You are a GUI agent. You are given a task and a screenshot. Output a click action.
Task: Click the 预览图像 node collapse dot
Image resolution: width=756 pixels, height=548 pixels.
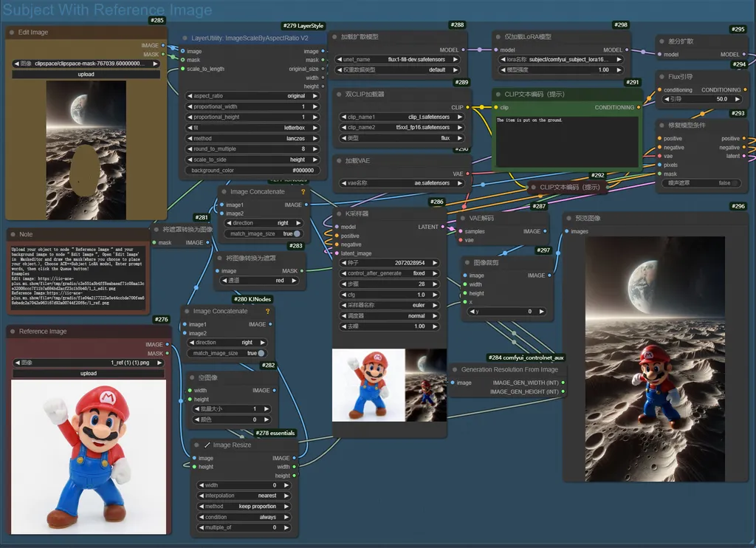[569, 218]
